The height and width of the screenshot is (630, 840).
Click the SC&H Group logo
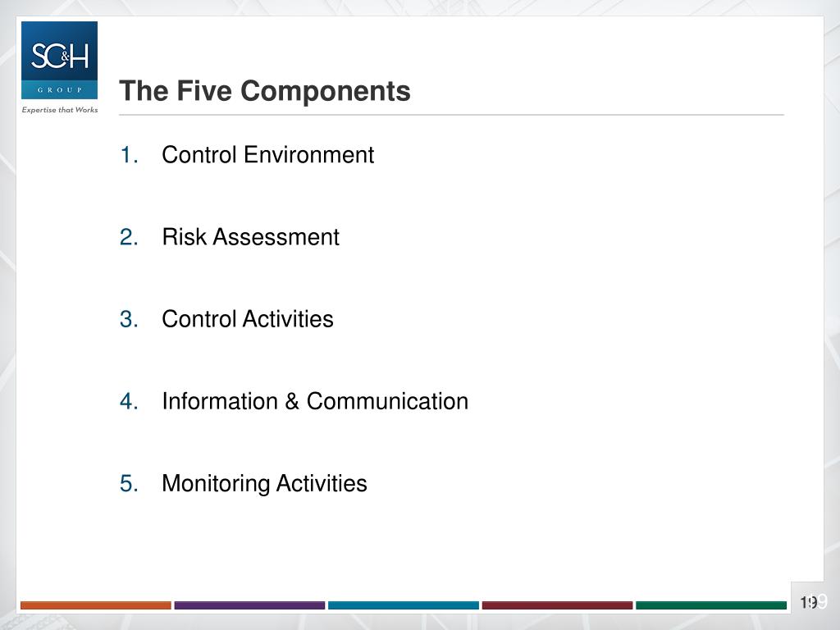(59, 60)
